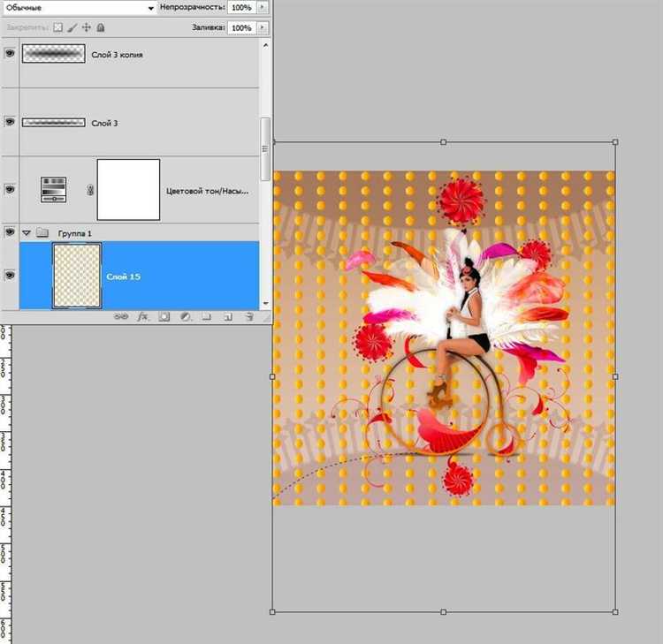Toggle visibility of Группа 1

coord(10,232)
